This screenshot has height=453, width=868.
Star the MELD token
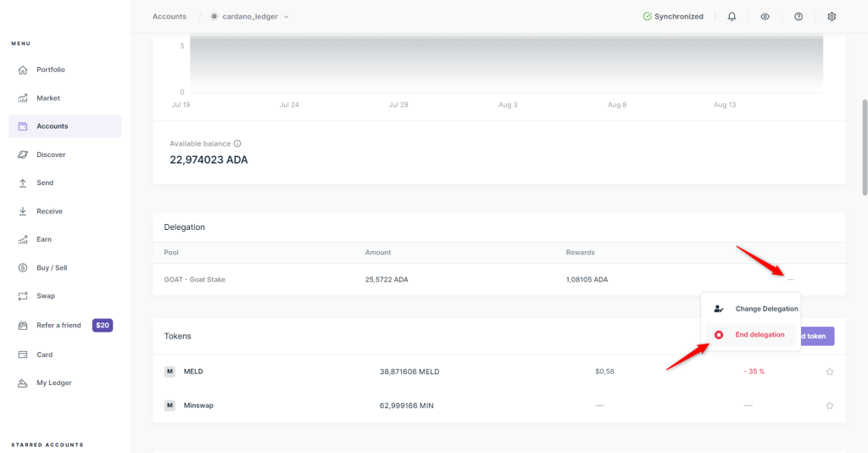(829, 372)
